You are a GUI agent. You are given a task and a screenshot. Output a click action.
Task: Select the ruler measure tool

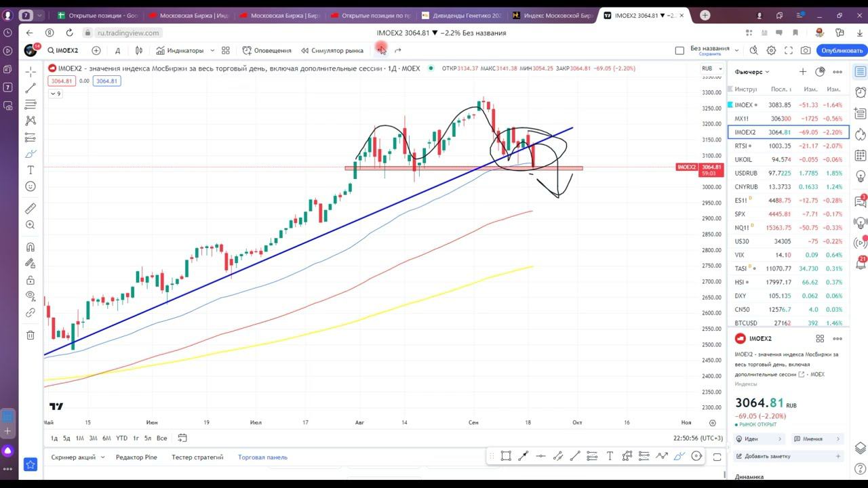click(31, 209)
